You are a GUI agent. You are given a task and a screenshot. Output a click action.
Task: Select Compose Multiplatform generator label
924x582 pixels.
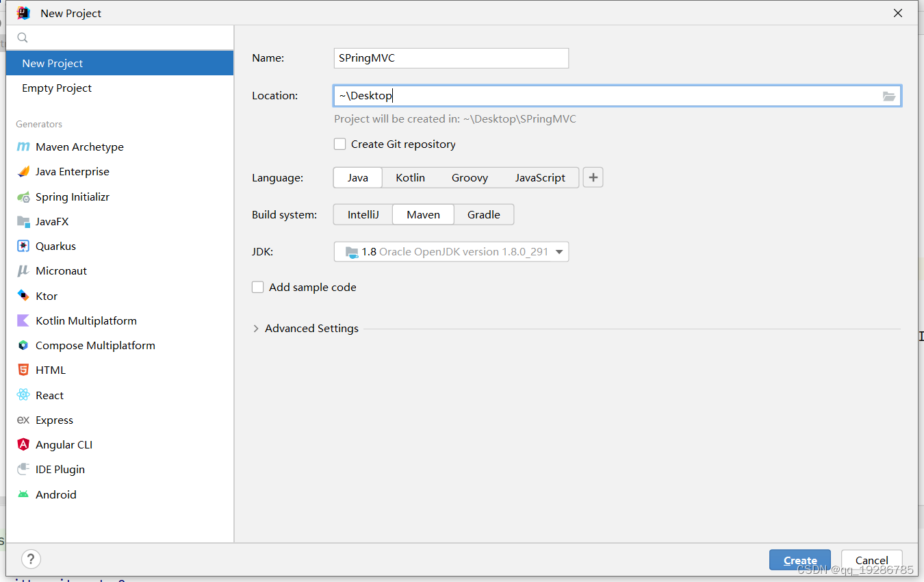click(x=95, y=345)
